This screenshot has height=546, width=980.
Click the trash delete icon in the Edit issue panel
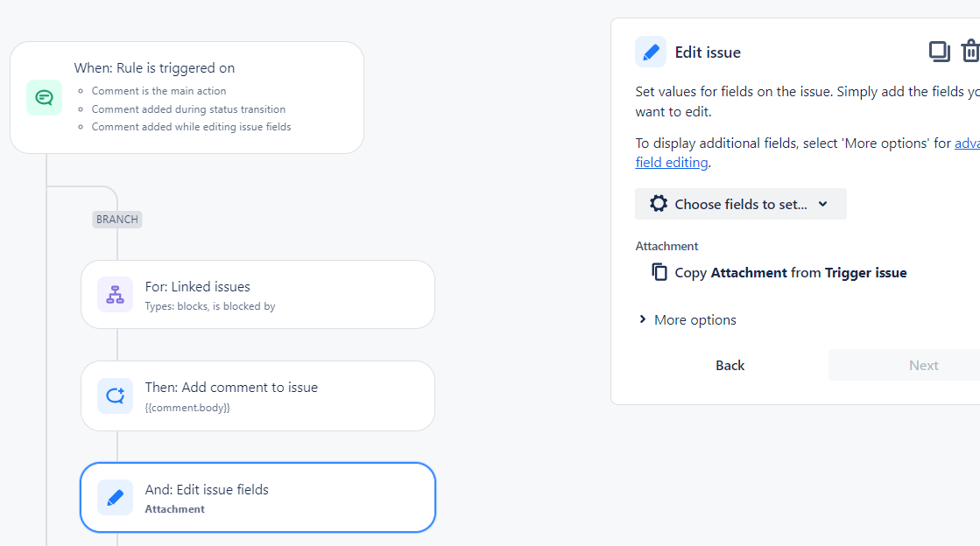970,52
